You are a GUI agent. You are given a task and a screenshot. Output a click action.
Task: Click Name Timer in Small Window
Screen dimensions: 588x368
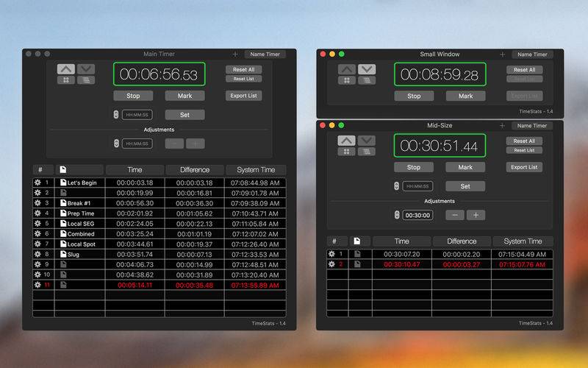(x=532, y=54)
